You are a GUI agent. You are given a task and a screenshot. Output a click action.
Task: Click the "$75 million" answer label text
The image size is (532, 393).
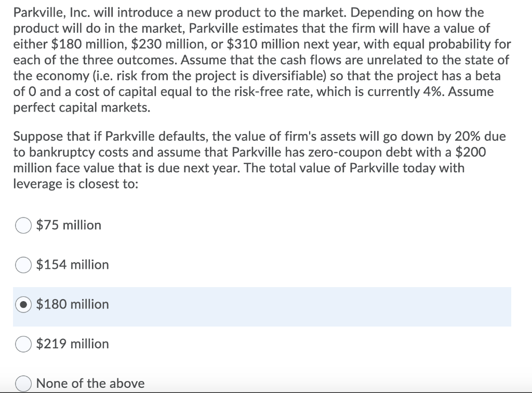click(69, 225)
